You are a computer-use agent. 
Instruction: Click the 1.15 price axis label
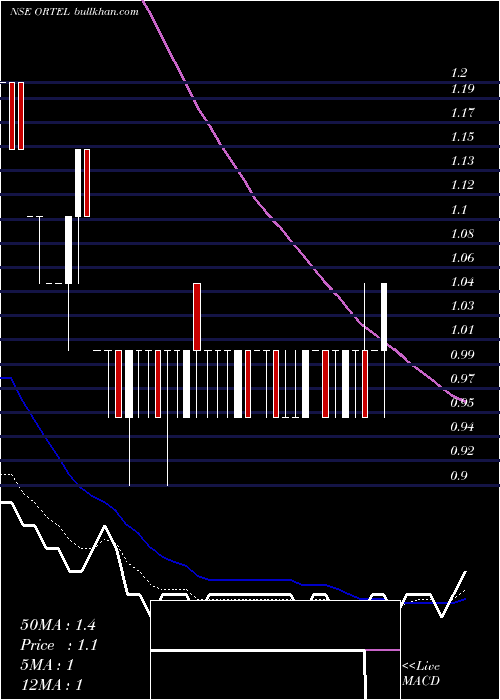(x=462, y=137)
